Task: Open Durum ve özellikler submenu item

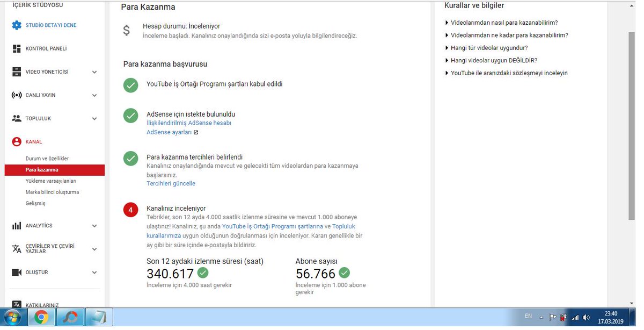Action: tap(47, 159)
